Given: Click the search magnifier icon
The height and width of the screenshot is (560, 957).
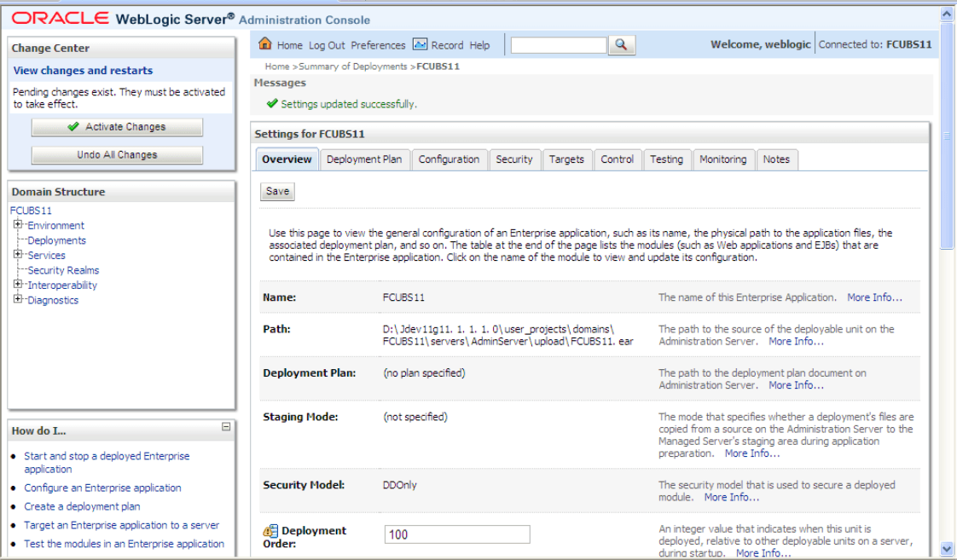Looking at the screenshot, I should [x=622, y=45].
